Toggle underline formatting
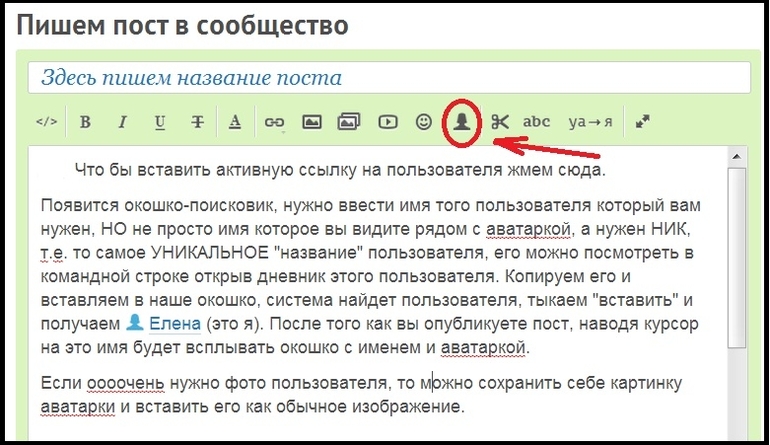The width and height of the screenshot is (770, 445). point(160,122)
